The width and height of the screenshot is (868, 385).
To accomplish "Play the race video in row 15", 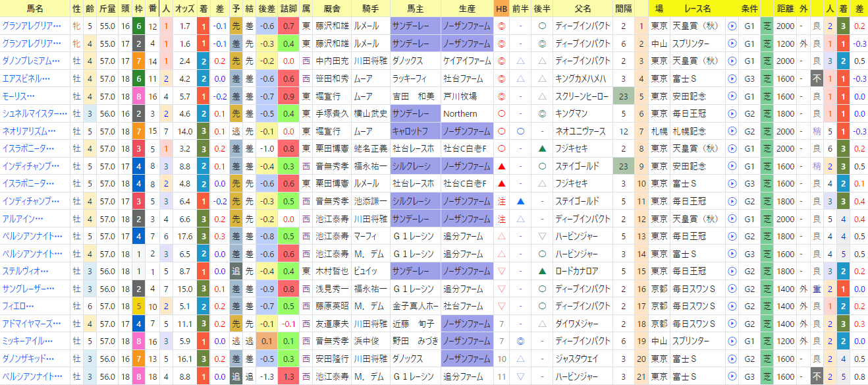I will [x=732, y=270].
